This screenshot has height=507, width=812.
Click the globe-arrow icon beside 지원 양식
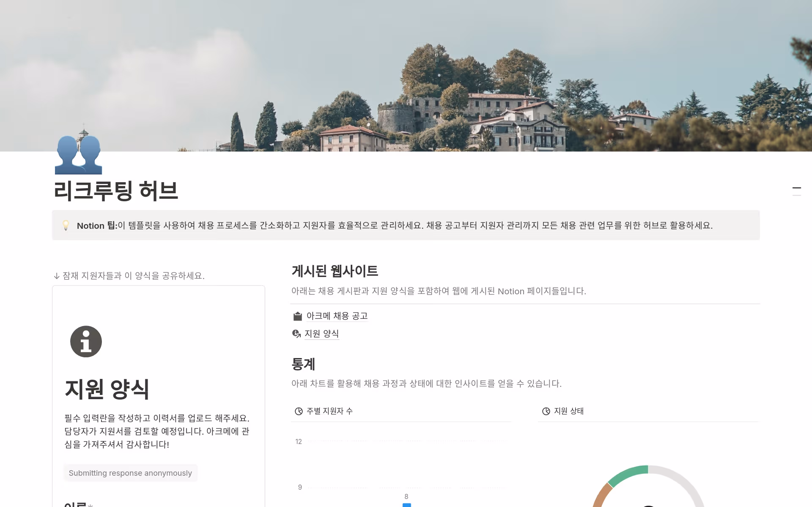tap(296, 334)
